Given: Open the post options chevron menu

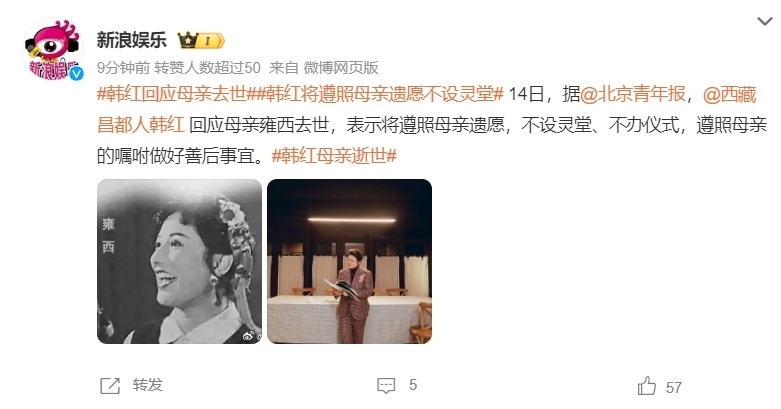Looking at the screenshot, I should pyautogui.click(x=764, y=21).
